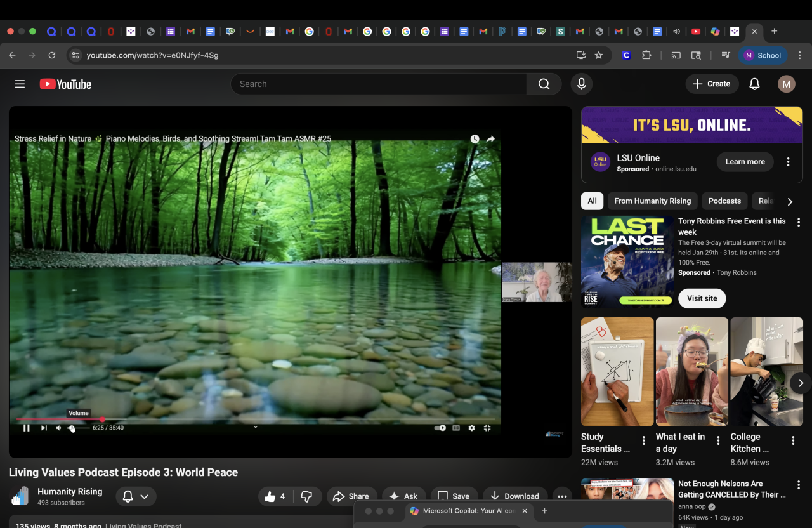Toggle the autoplay switch
Screen dimensions: 812x528
click(440, 428)
